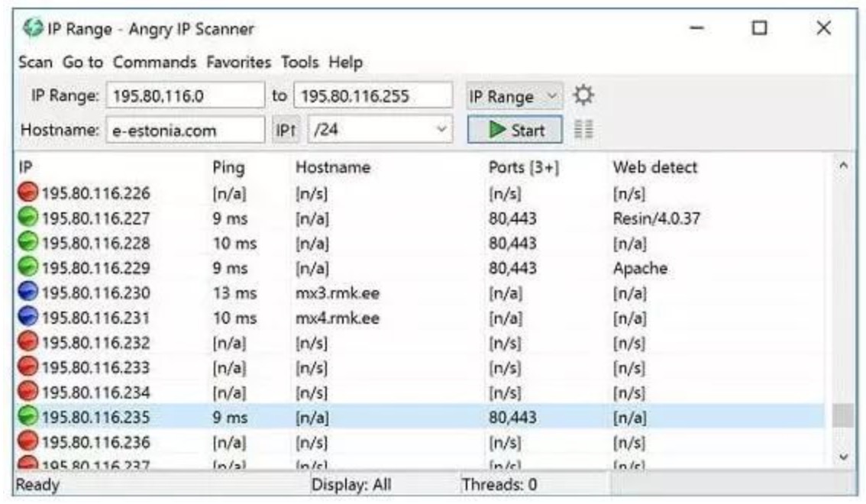
Task: Select the 195.80.116.235 address cell
Action: pos(95,418)
